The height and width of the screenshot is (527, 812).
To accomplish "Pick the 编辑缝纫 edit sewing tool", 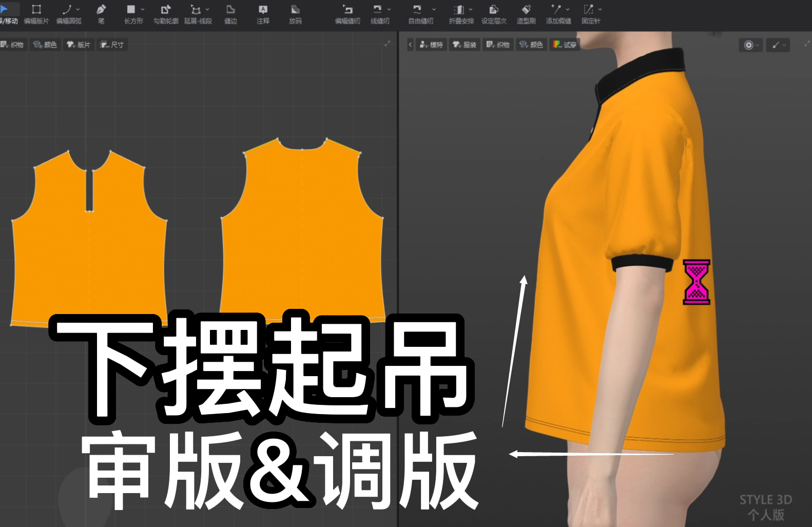I will (x=347, y=14).
